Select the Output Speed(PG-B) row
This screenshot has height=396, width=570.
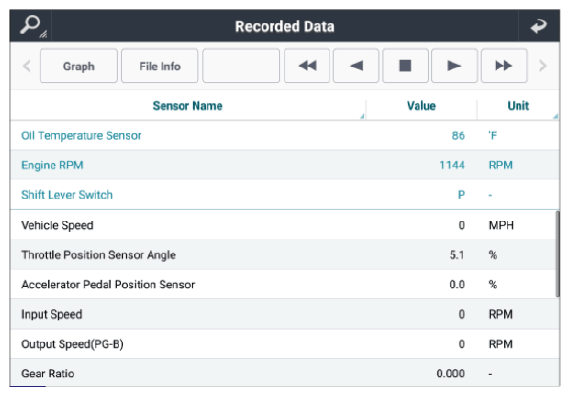(x=285, y=344)
